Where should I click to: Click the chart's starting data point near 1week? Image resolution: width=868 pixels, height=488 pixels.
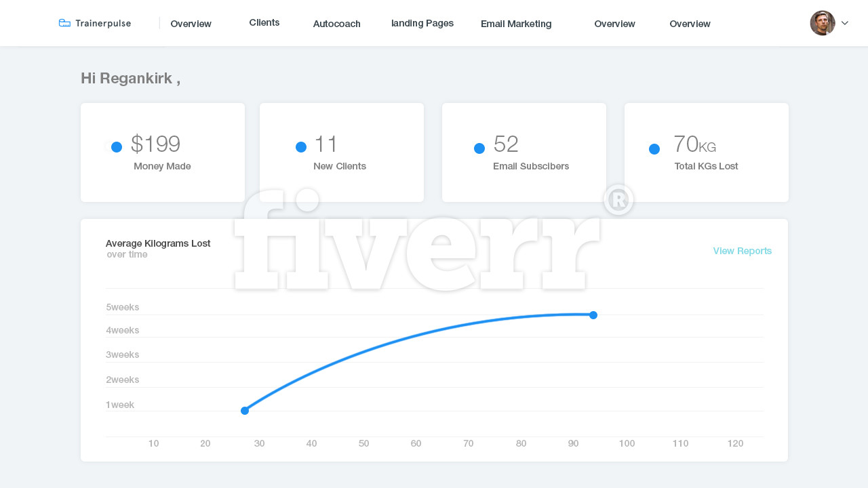(x=245, y=411)
